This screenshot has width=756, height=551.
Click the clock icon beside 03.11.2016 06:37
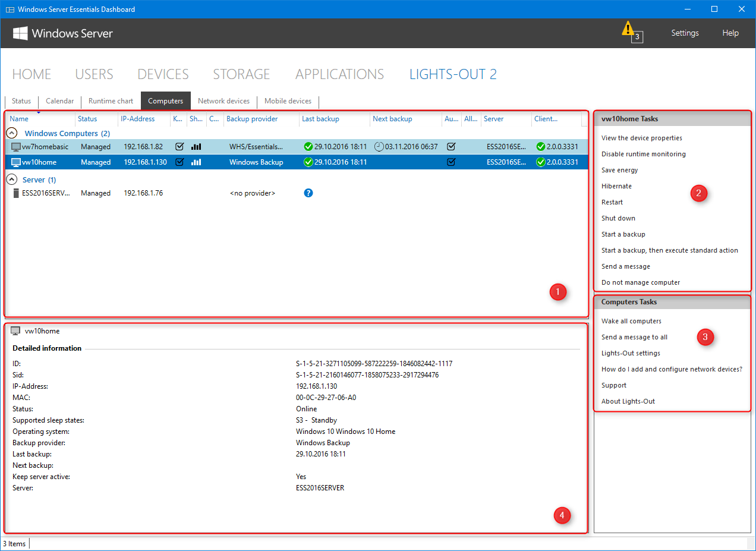pos(379,147)
